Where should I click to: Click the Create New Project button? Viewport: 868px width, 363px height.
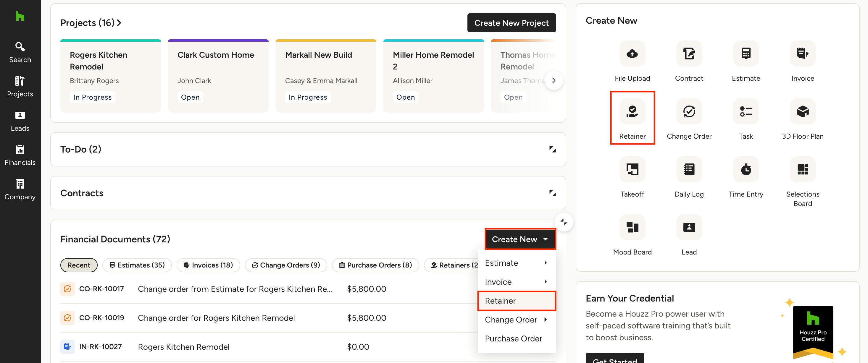coord(511,23)
